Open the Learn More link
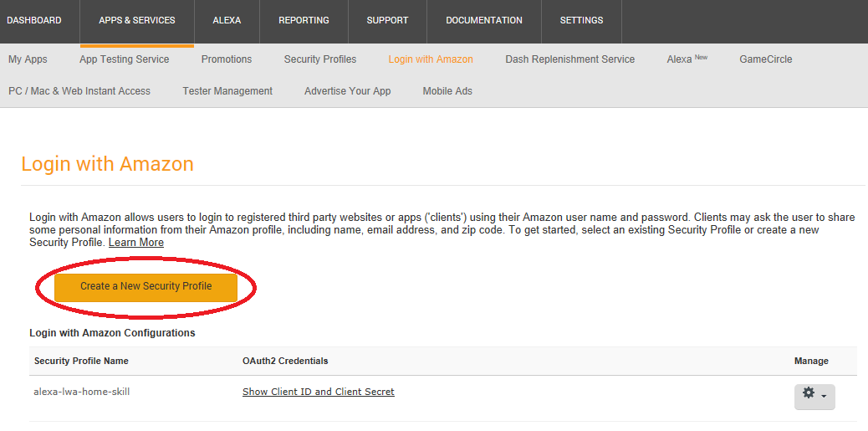 tap(136, 243)
